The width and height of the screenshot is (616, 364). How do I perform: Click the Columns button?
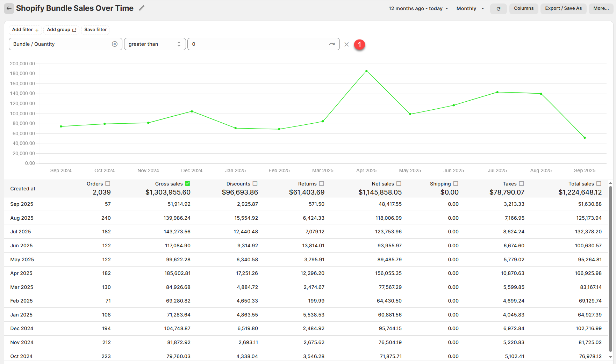tap(523, 8)
